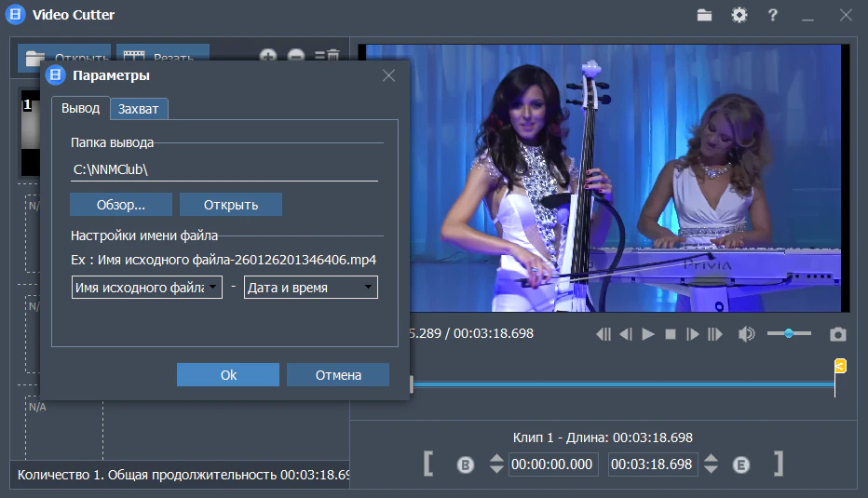868x498 pixels.
Task: Open the output folder icon in title bar
Action: (704, 15)
